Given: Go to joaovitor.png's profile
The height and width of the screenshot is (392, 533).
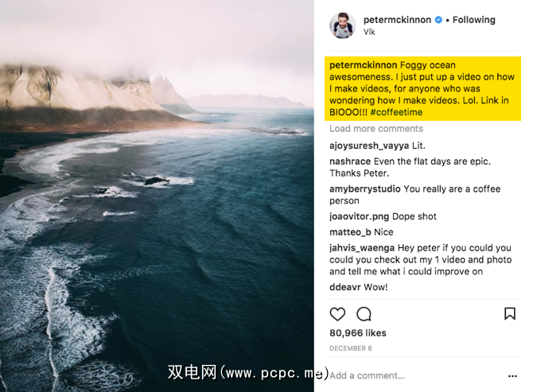Looking at the screenshot, I should [359, 217].
